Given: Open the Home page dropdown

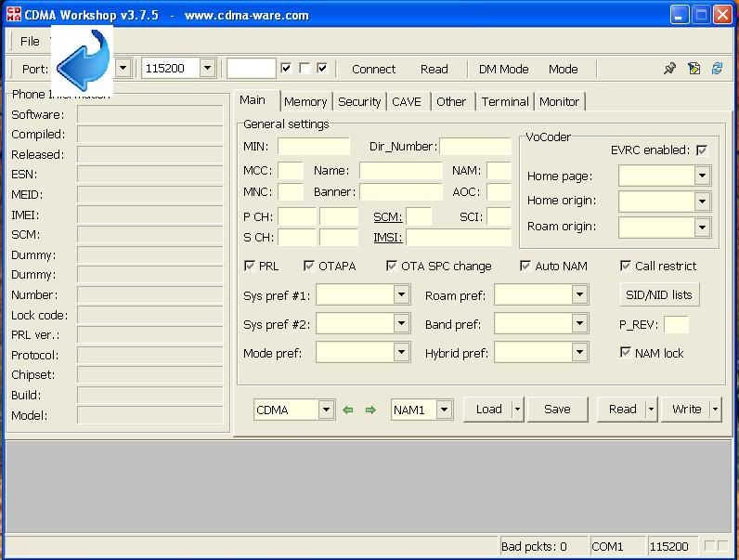Looking at the screenshot, I should pos(702,176).
